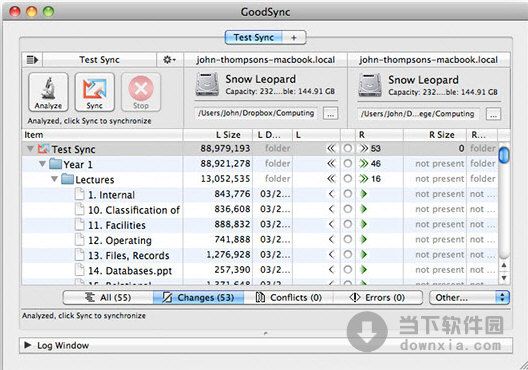This screenshot has height=370, width=528.
Task: Show Errors (0) filter
Action: point(378,298)
